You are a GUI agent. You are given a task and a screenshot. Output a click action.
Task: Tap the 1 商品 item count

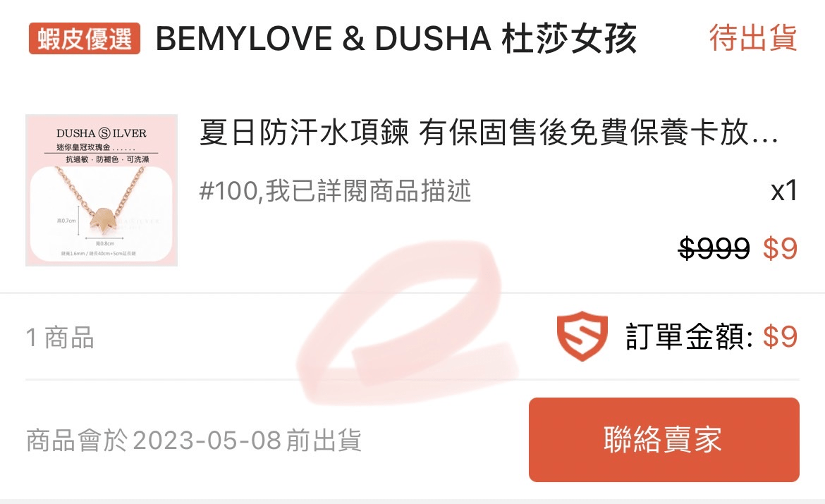pyautogui.click(x=60, y=337)
